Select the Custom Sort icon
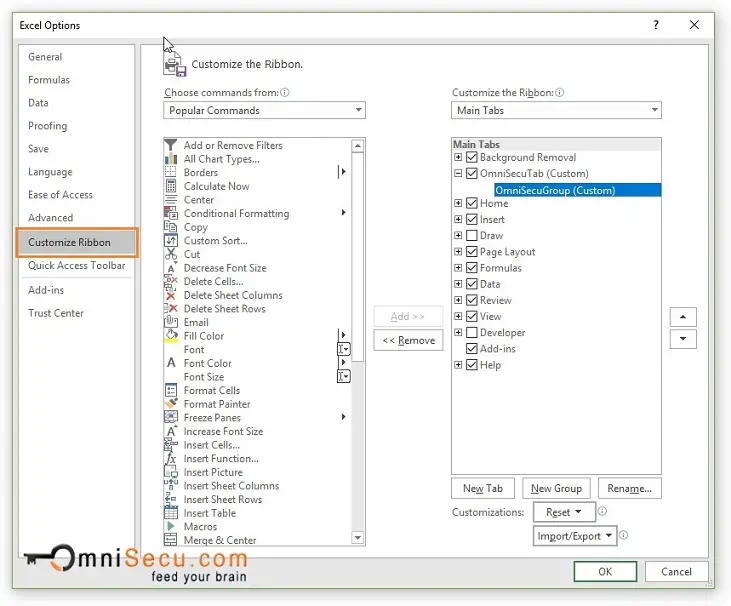This screenshot has height=606, width=731. tap(171, 241)
